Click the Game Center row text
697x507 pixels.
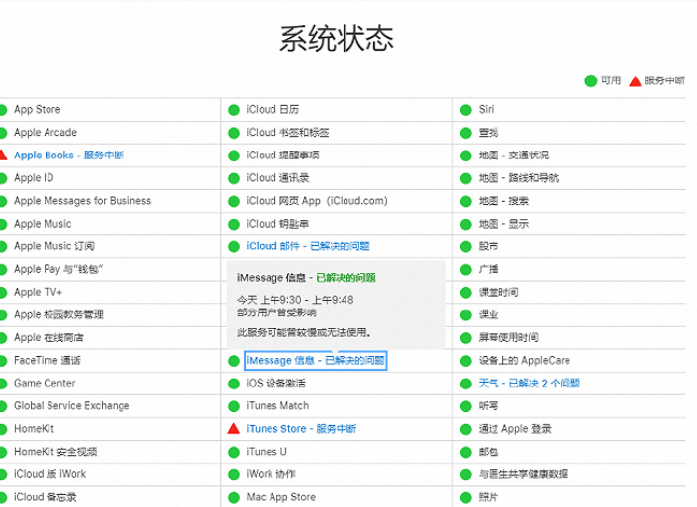[x=45, y=383]
